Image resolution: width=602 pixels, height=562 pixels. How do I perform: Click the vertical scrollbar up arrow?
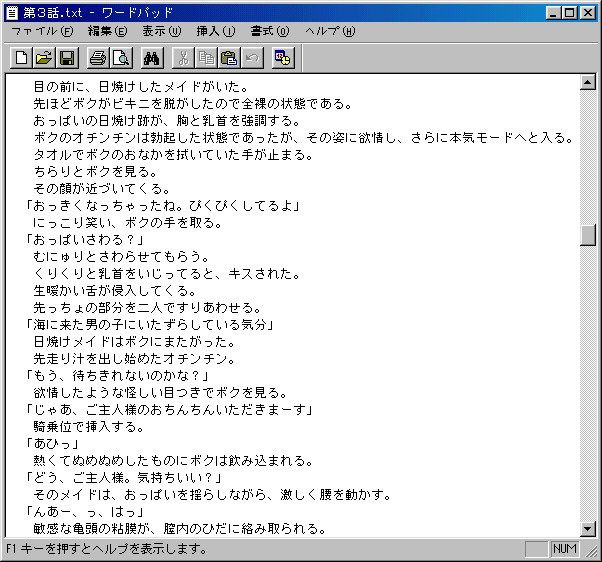tap(588, 84)
